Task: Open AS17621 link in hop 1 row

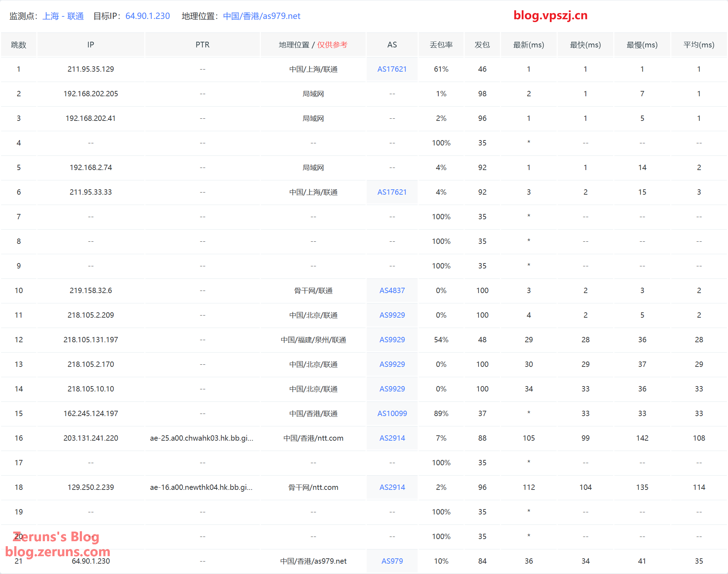Action: pos(392,69)
